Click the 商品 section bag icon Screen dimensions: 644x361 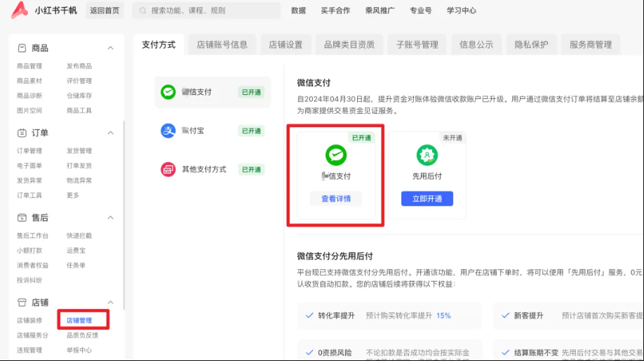(x=22, y=48)
